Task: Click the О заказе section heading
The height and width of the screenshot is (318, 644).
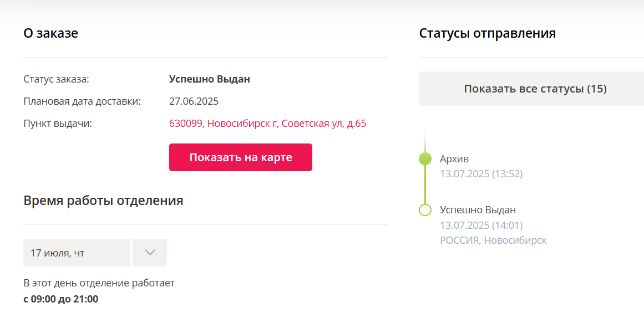Action: pyautogui.click(x=51, y=33)
